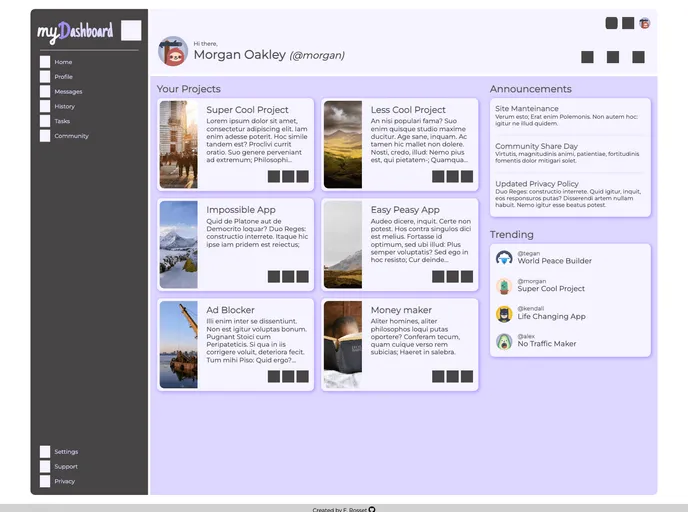Click the Settings icon in the sidebar
Image resolution: width=688 pixels, height=512 pixels.
tap(45, 452)
